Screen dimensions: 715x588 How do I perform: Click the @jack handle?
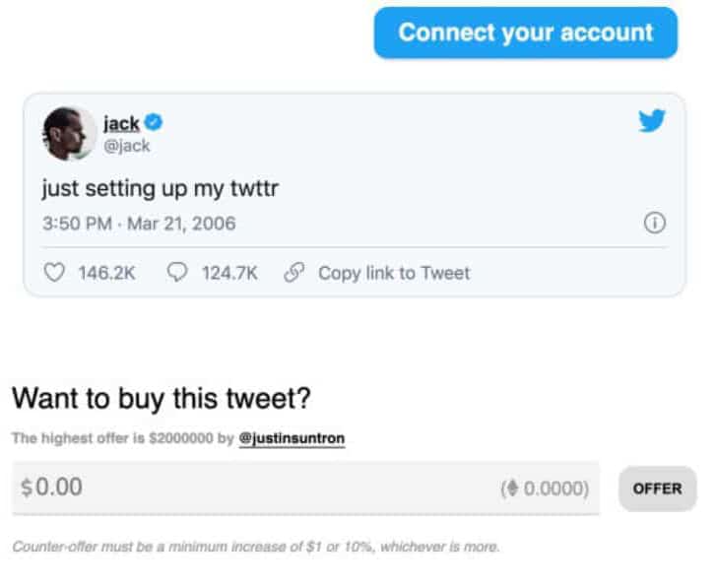coord(126,146)
